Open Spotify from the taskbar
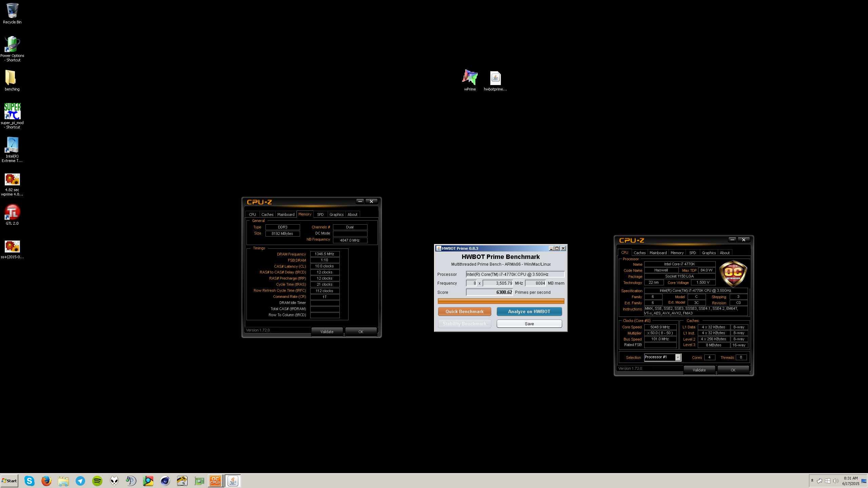Screen dimensions: 868x488 click(x=97, y=481)
